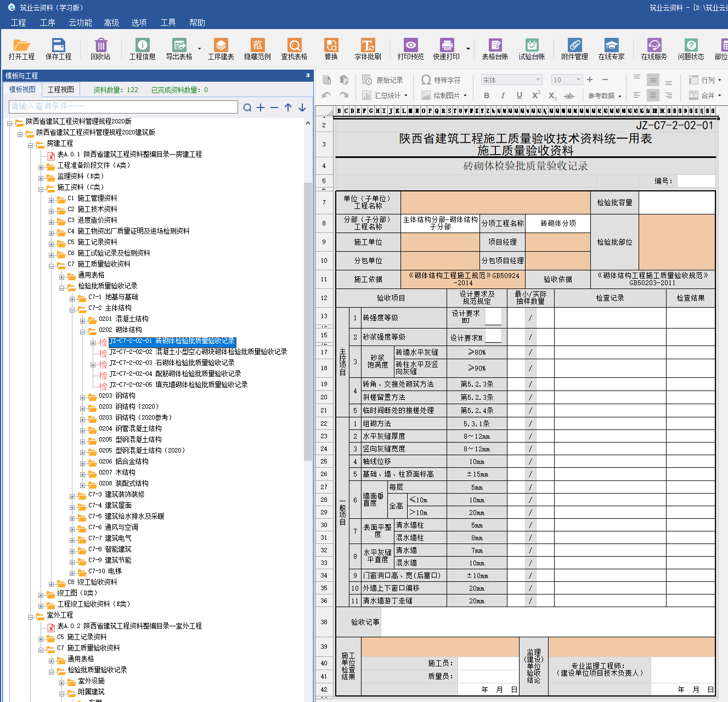Expand the C8 竣工验收资料 node
Screen dimensions: 728x702
point(51,584)
